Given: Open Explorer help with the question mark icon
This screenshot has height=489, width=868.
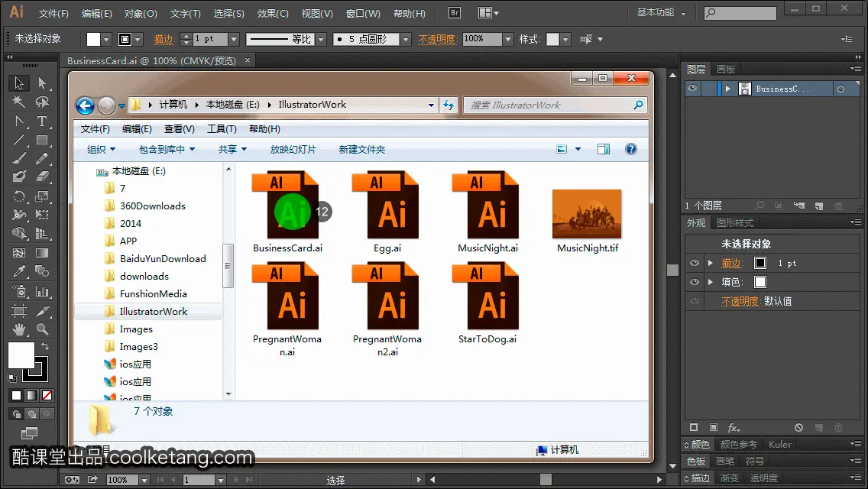Looking at the screenshot, I should pos(630,149).
